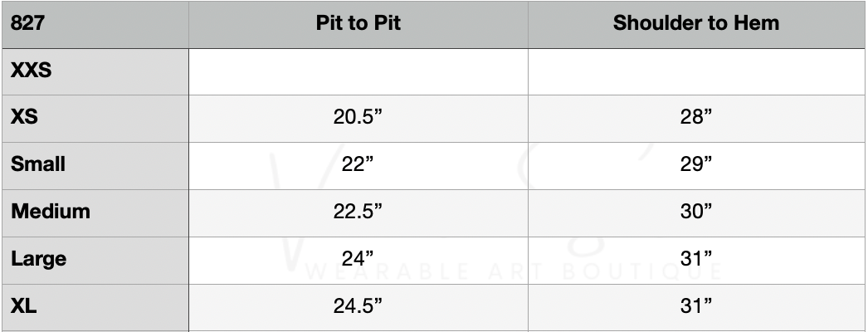Select the 29" cell in Small row
The width and height of the screenshot is (868, 332).
pos(696,164)
